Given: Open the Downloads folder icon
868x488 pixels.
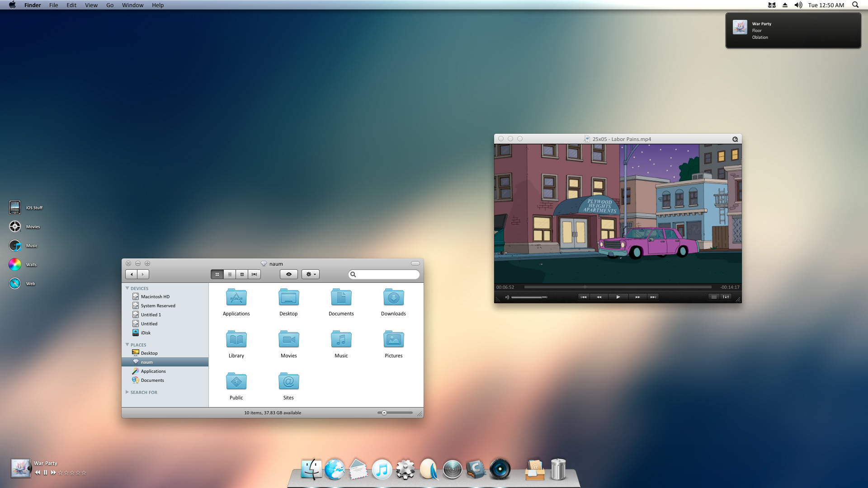Looking at the screenshot, I should [x=393, y=297].
